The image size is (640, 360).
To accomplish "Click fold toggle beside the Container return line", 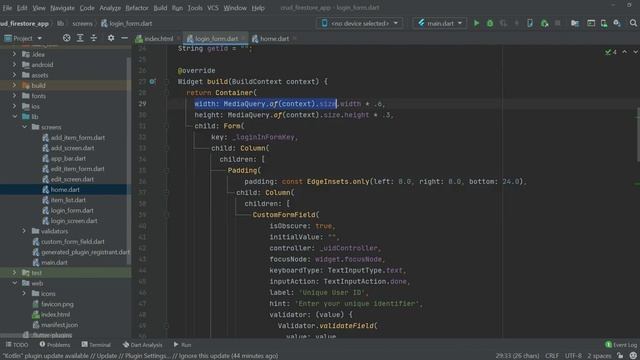I will [x=167, y=93].
